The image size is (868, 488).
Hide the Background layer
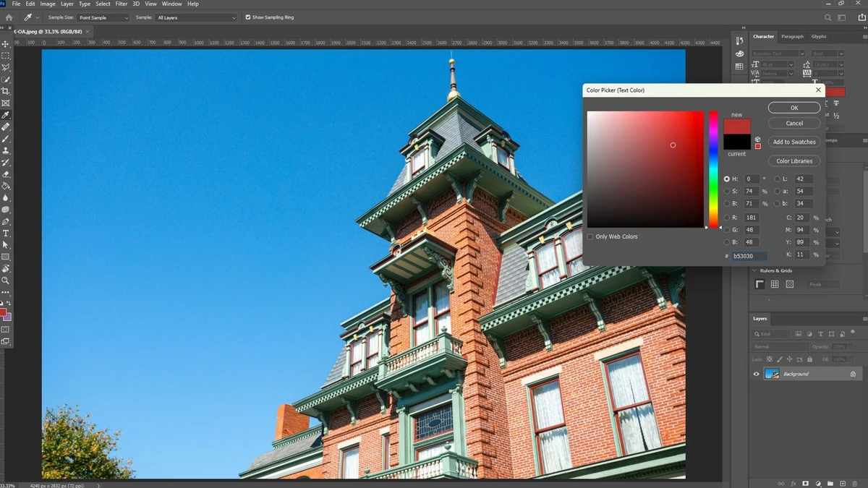757,374
